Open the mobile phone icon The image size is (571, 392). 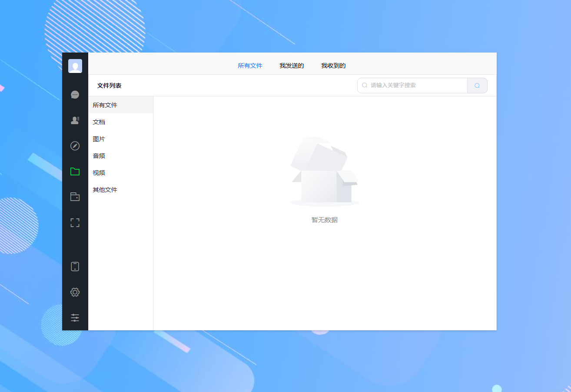pyautogui.click(x=75, y=267)
